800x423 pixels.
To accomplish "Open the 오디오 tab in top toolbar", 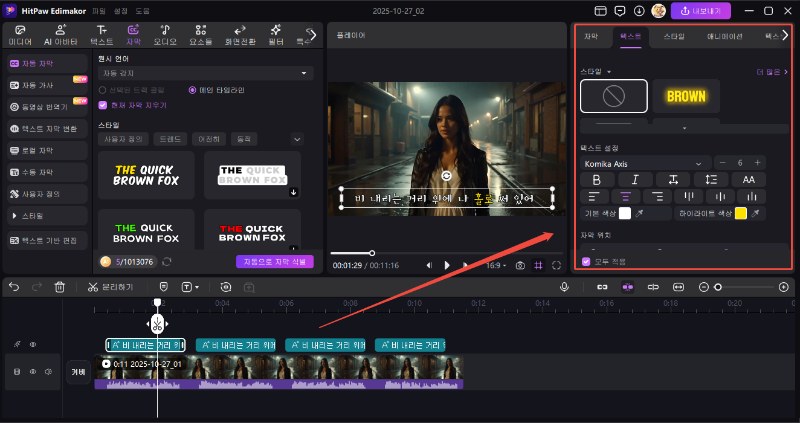I will pyautogui.click(x=165, y=37).
